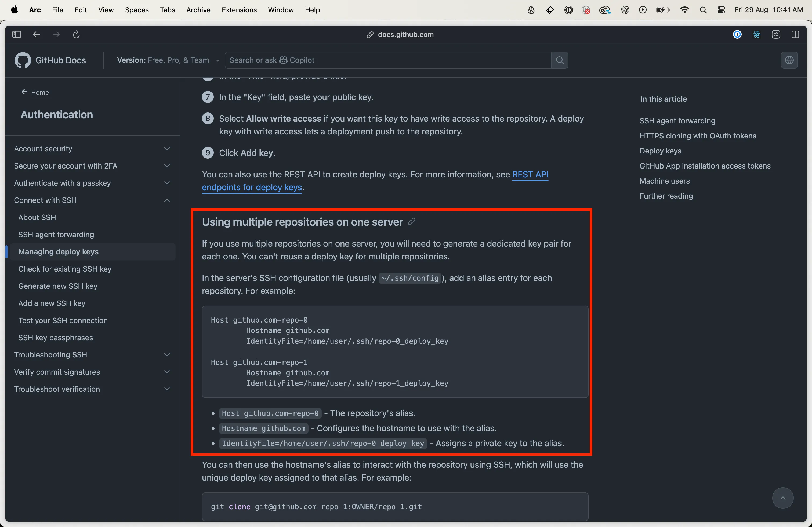812x527 pixels.
Task: Follow the REST API endpoints for deploy keys link
Action: [530, 174]
